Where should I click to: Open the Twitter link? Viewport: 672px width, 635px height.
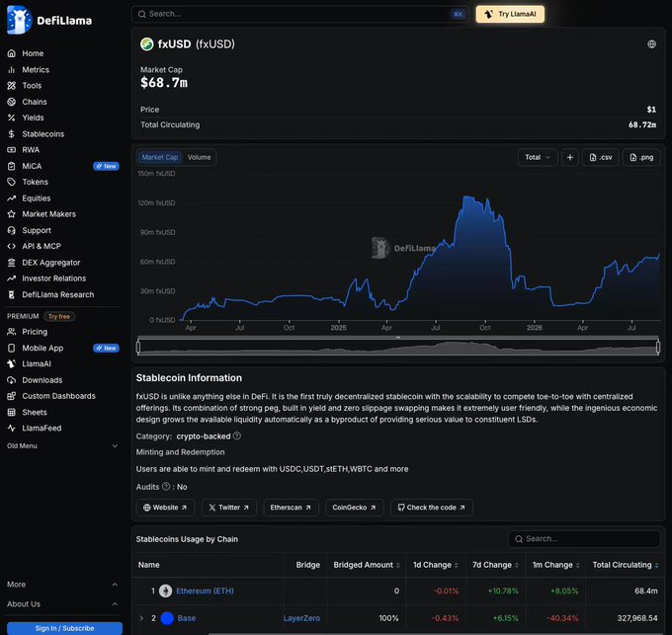click(x=229, y=508)
